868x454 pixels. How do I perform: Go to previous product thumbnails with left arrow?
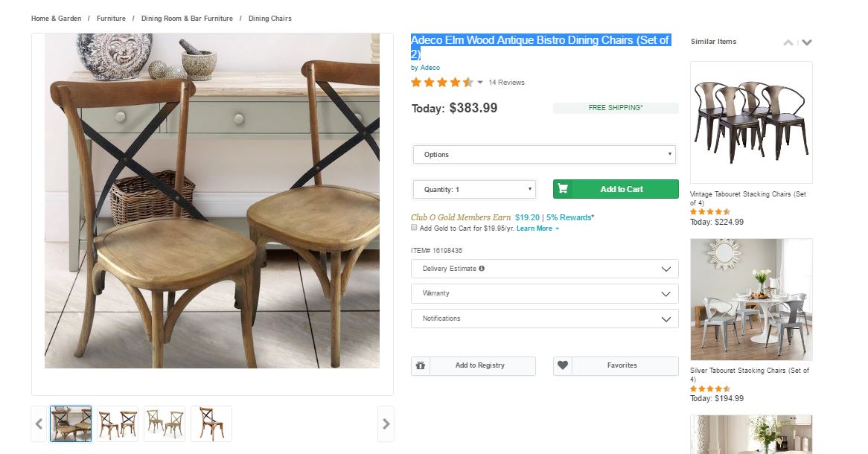coord(39,424)
